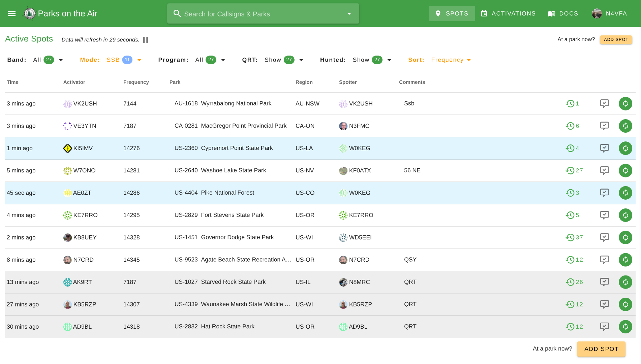View spot history for AK9RT
The width and height of the screenshot is (641, 364).
pyautogui.click(x=574, y=282)
